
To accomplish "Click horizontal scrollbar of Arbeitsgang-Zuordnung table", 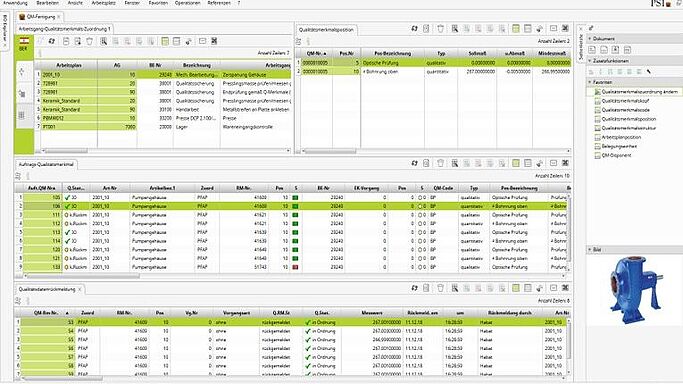I will point(65,151).
